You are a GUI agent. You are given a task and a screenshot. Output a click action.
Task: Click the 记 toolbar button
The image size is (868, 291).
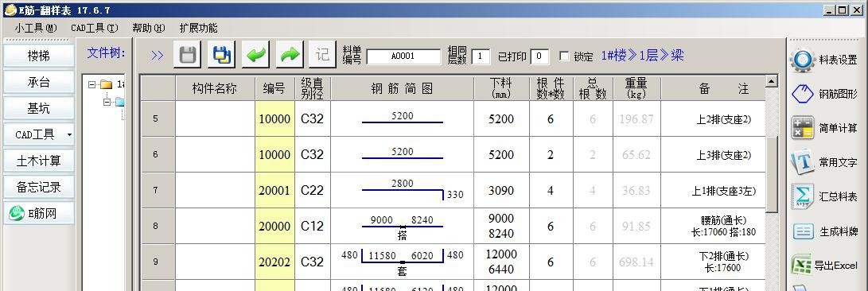click(x=323, y=55)
